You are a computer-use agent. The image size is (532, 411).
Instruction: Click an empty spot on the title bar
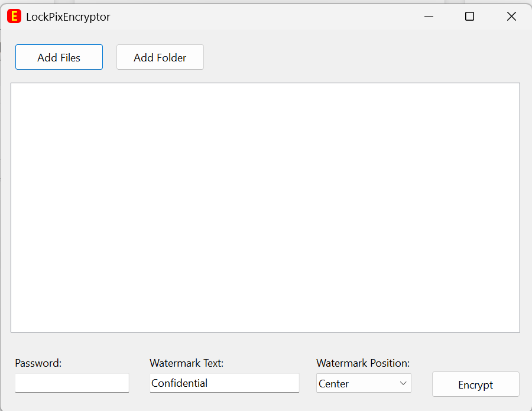266,17
